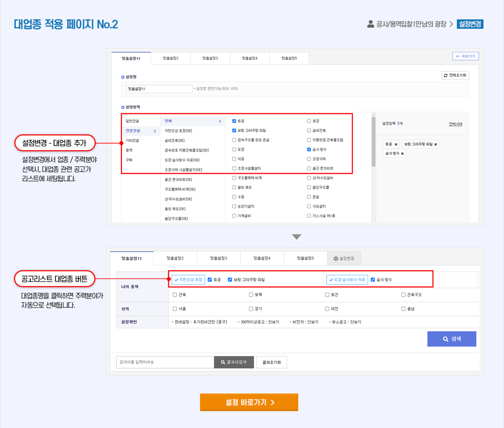Image resolution: width=504 pixels, height=428 pixels.
Task: Expand the 전문건설 category arrow
Action: pos(155,131)
